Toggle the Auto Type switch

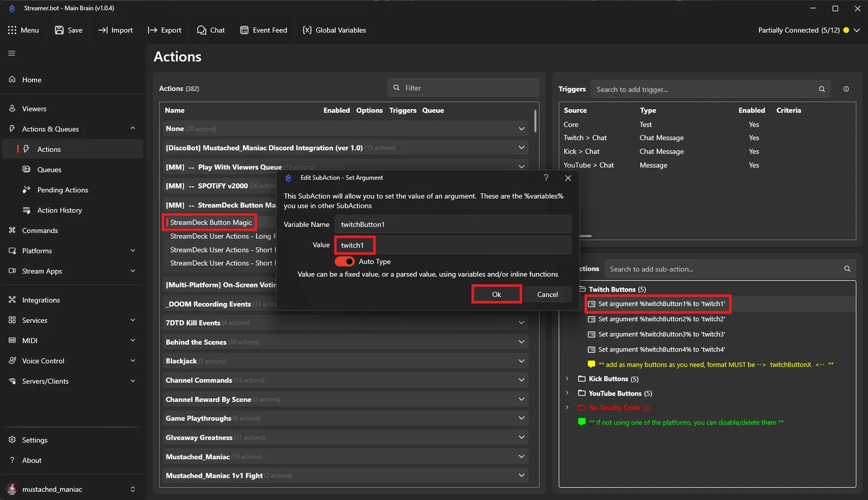344,262
